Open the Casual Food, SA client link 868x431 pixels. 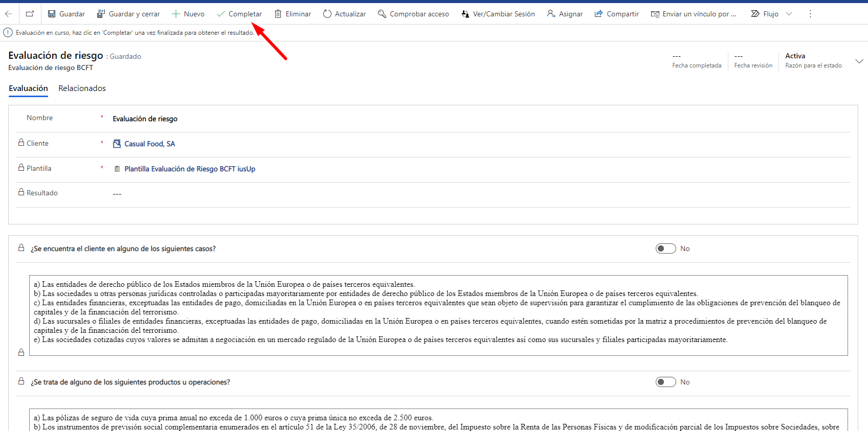tap(149, 144)
